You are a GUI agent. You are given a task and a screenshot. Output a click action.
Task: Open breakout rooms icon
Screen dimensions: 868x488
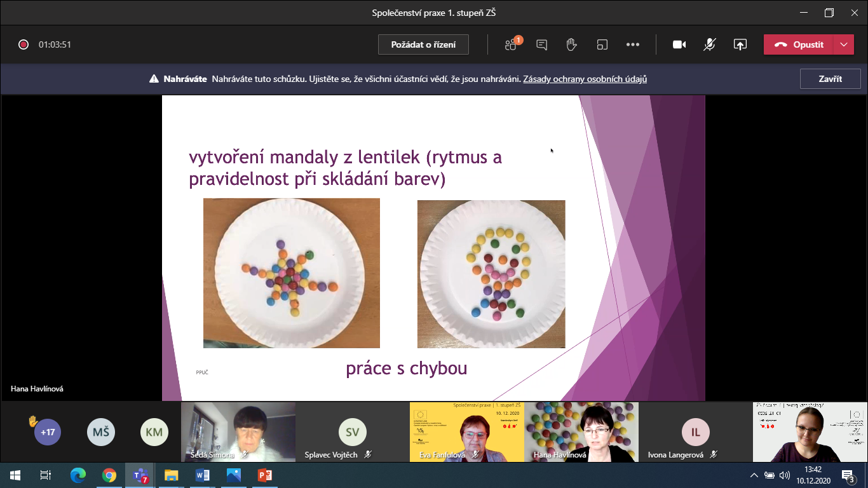602,44
